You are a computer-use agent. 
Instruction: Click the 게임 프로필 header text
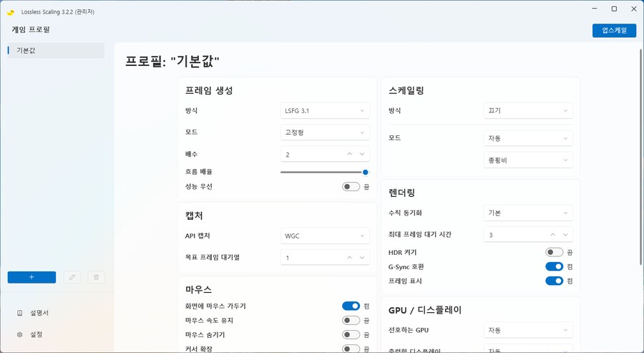[31, 29]
